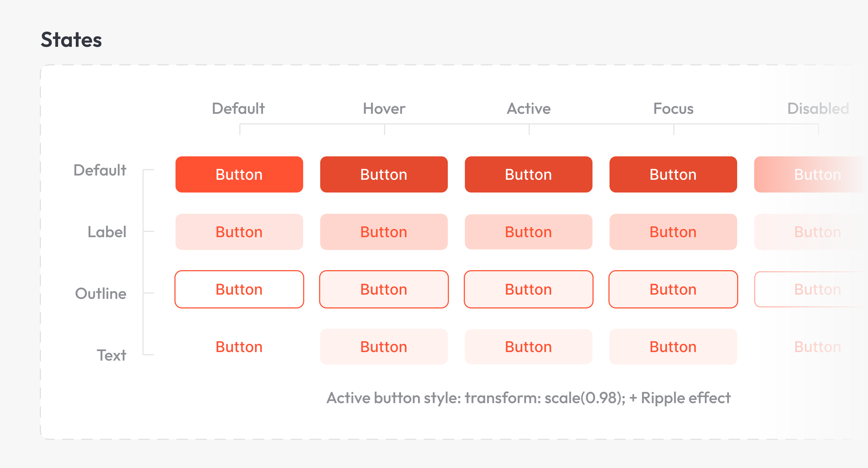Click the faded solid button in Disabled column

tap(811, 174)
